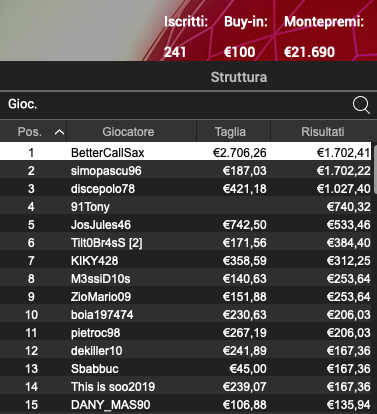The height and width of the screenshot is (414, 377).
Task: Click the Gioc. search input field
Action: point(175,104)
